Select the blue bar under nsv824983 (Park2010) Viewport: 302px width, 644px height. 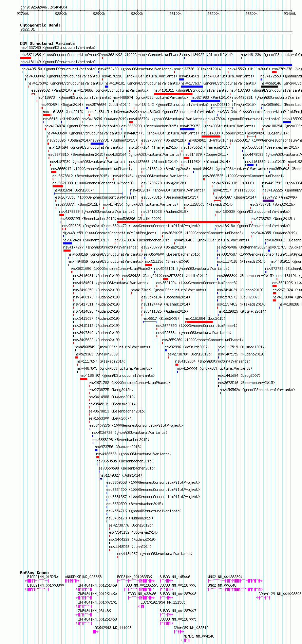(x=205, y=101)
